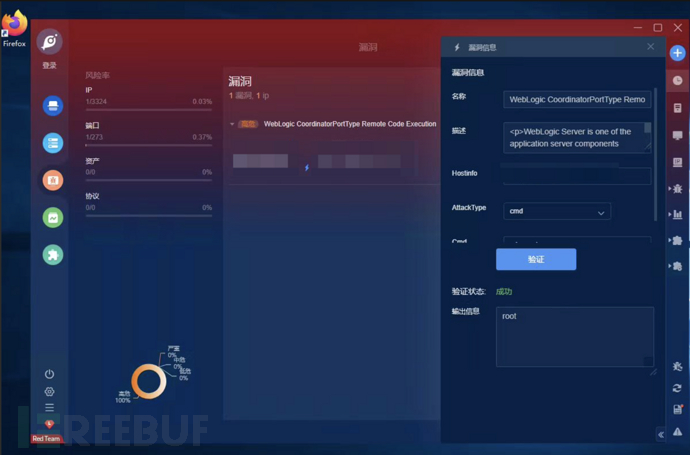Click the 协议 protocol progress bar

149,216
